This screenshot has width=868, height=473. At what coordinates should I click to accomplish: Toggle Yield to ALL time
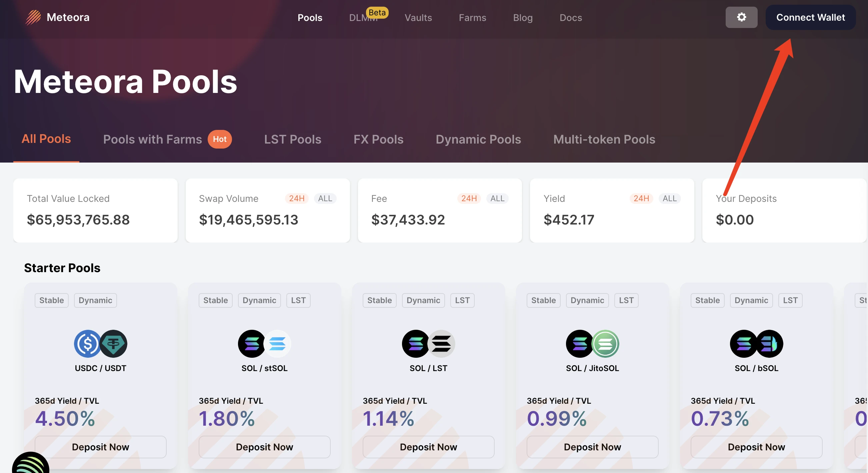(x=669, y=198)
